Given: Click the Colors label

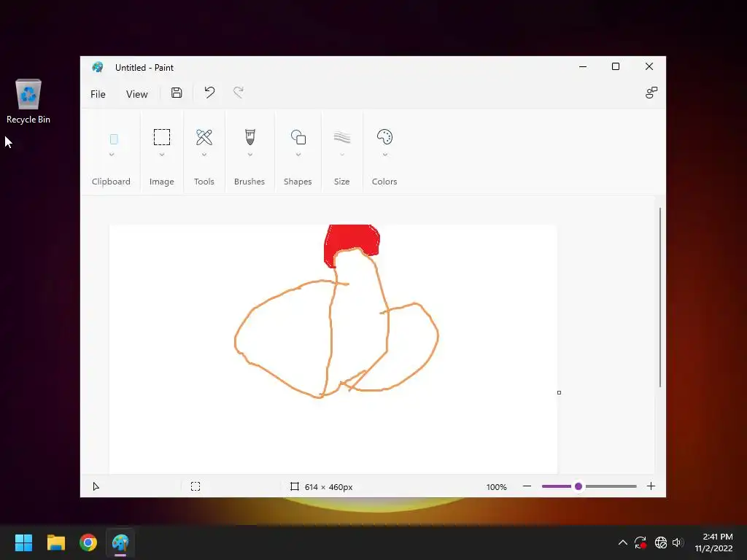Looking at the screenshot, I should click(x=384, y=182).
